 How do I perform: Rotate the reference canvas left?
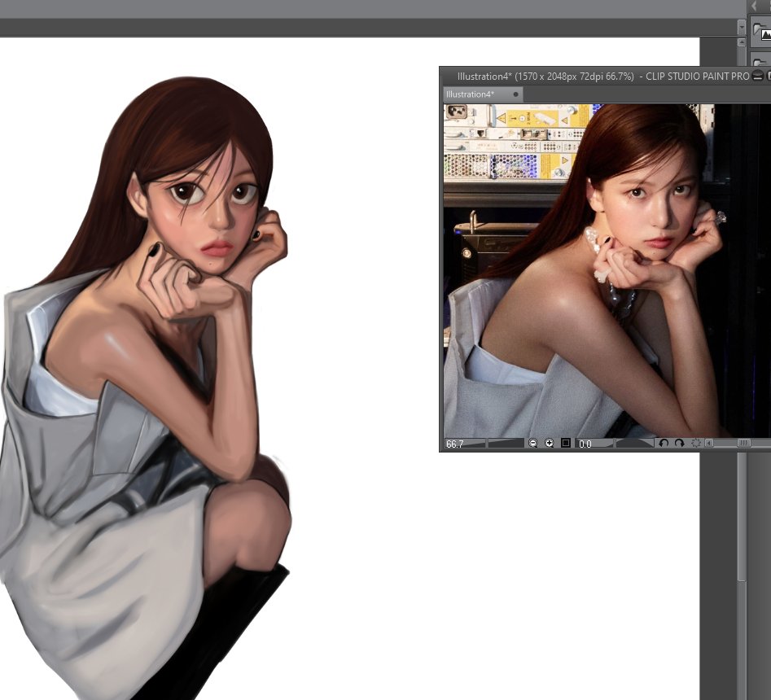664,443
